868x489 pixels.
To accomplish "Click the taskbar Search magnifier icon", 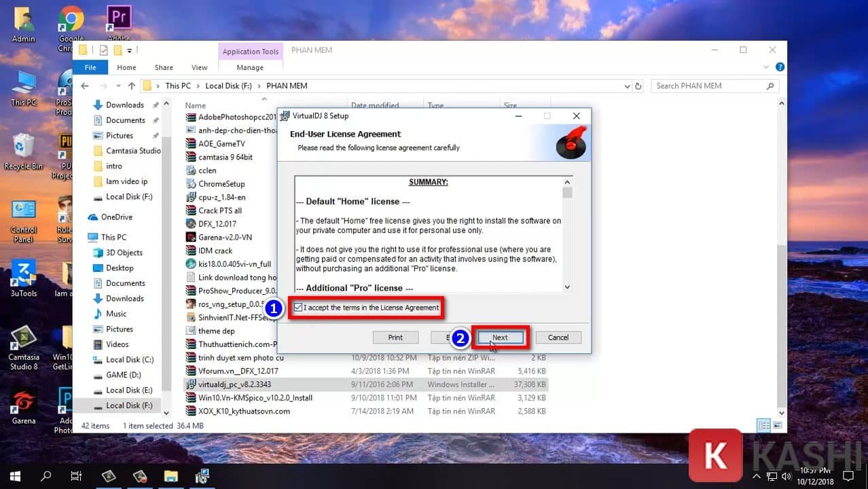I will coord(46,475).
